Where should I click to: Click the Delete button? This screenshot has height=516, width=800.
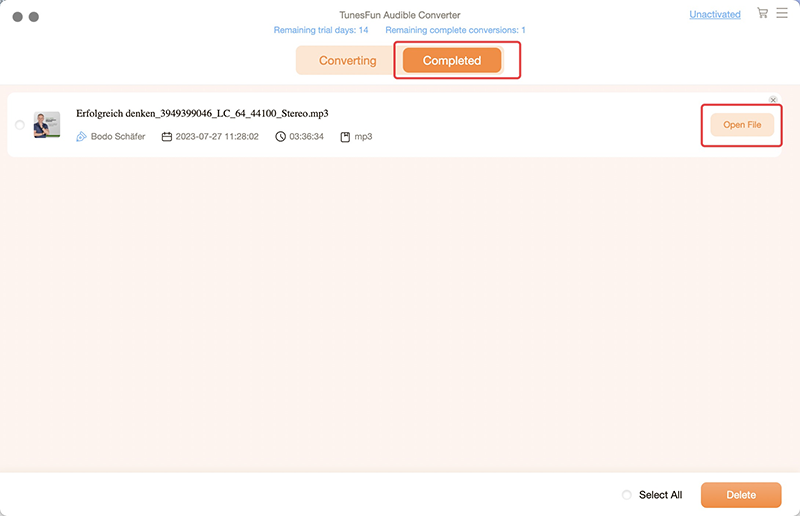click(741, 495)
